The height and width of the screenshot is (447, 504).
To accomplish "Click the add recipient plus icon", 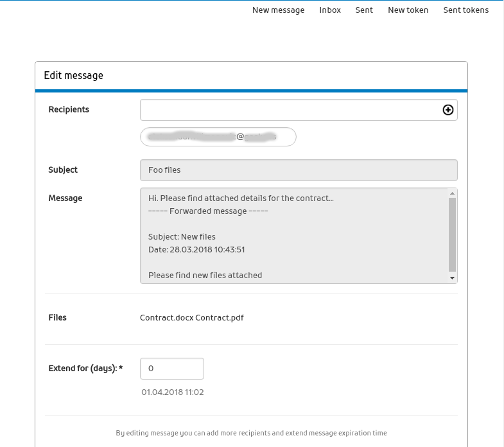I will point(448,110).
